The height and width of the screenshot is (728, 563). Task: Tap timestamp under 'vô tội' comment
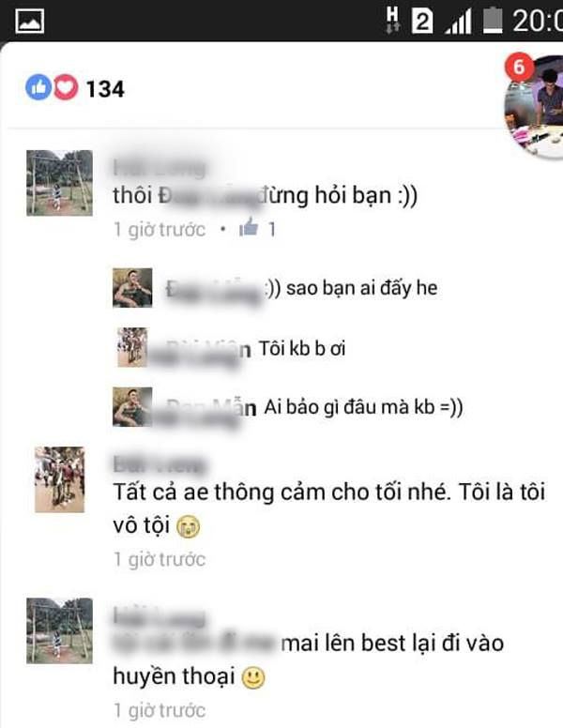coord(160,559)
